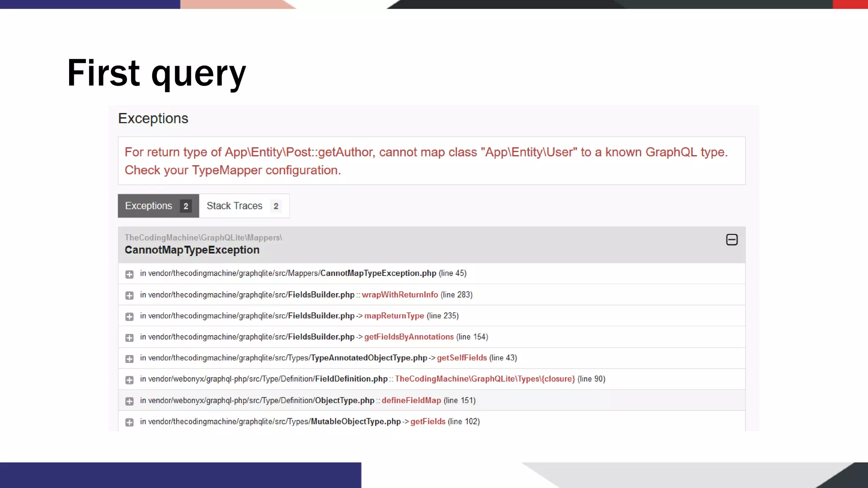Screen dimensions: 868x488
Task: Expand the getFieldsByAnnotations line 154 trace
Action: [x=129, y=338]
